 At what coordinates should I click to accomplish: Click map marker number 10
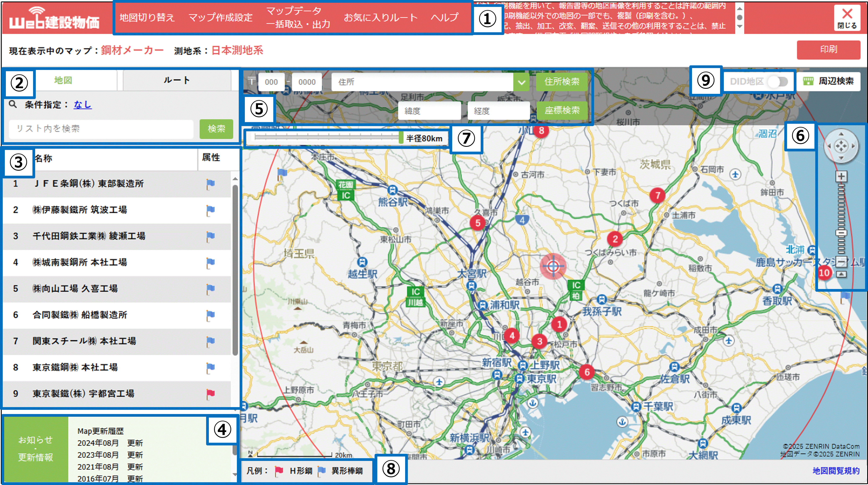(824, 272)
